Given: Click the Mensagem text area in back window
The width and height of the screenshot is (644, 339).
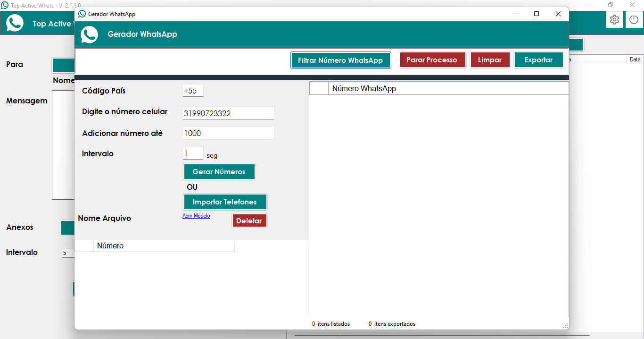Looking at the screenshot, I should [63, 145].
